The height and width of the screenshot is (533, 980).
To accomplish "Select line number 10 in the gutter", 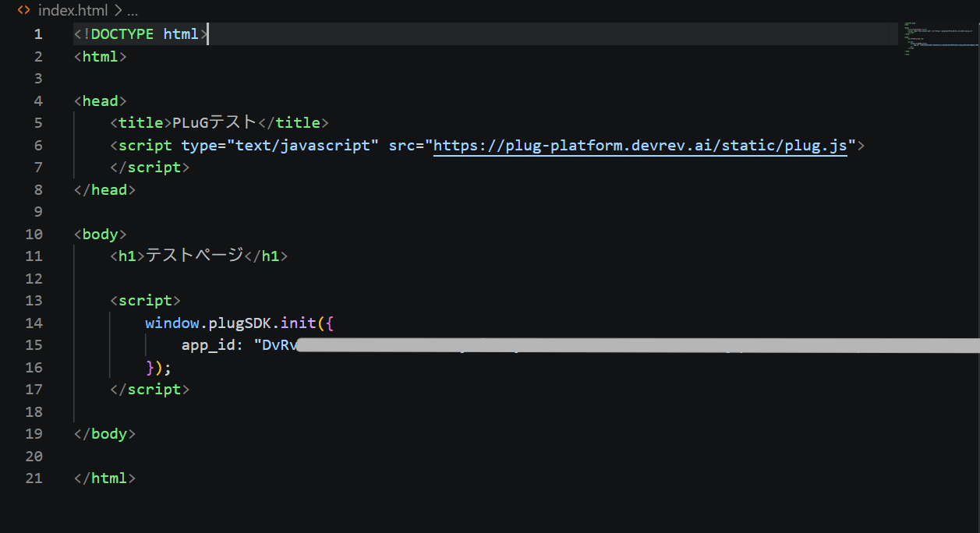I will (34, 234).
